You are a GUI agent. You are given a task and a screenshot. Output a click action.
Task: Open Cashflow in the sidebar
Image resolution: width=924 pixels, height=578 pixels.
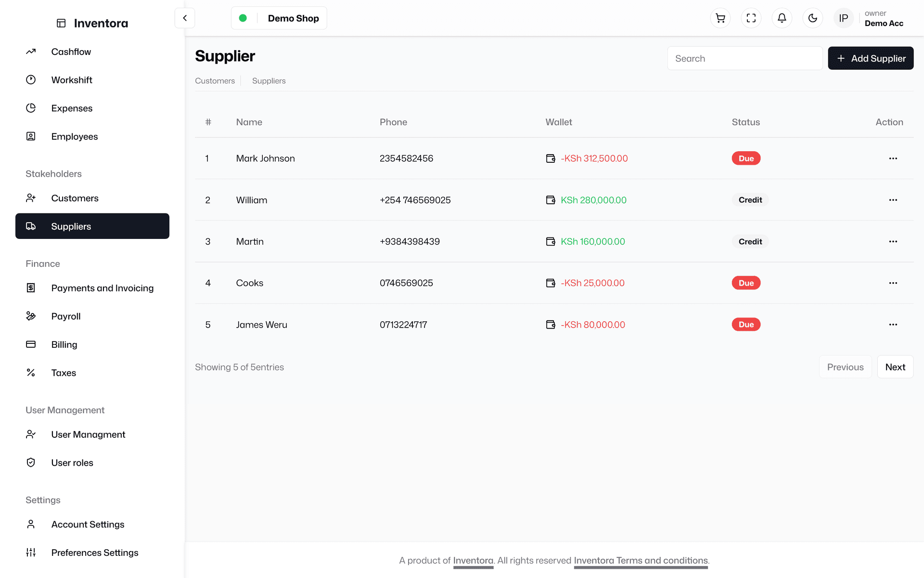pos(92,52)
